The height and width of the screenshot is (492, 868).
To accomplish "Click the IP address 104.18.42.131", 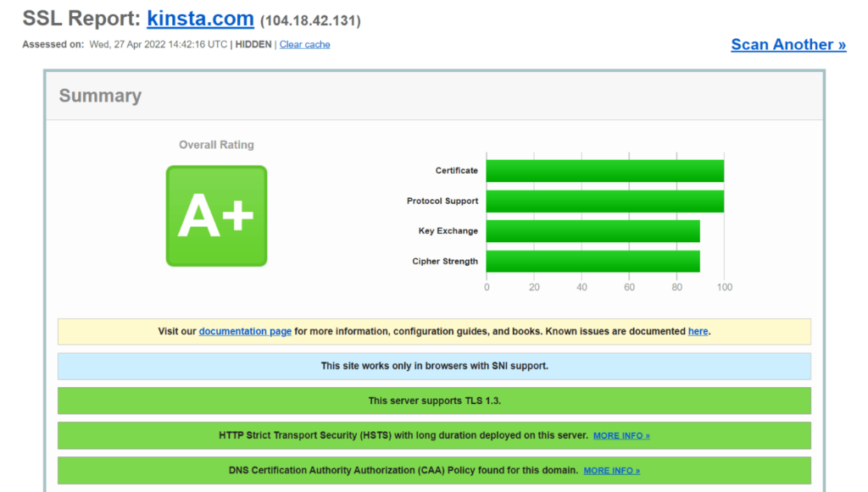I will tap(310, 20).
